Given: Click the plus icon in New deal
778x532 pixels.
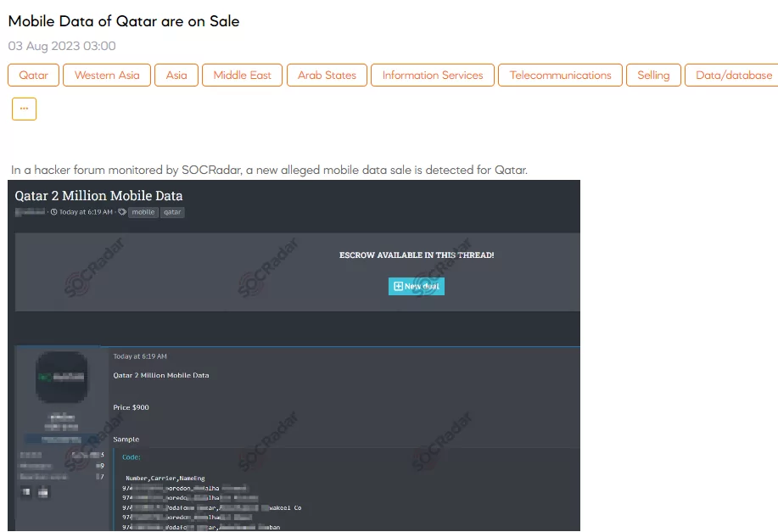Looking at the screenshot, I should click(398, 286).
